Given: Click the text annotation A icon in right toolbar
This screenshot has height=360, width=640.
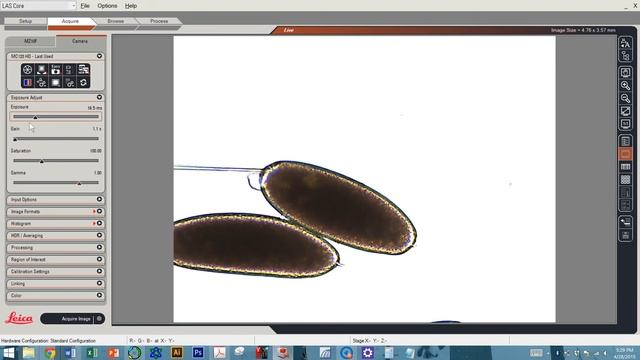Looking at the screenshot, I should pos(625,43).
